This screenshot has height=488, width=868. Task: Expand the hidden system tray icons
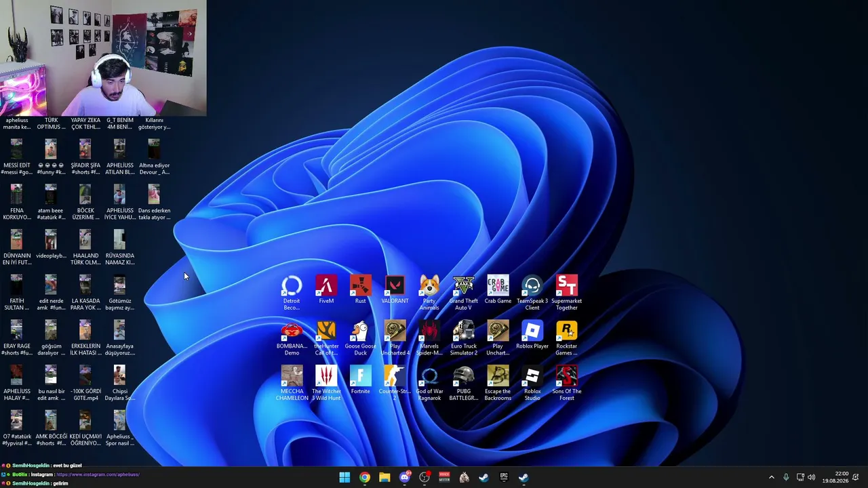(x=771, y=477)
